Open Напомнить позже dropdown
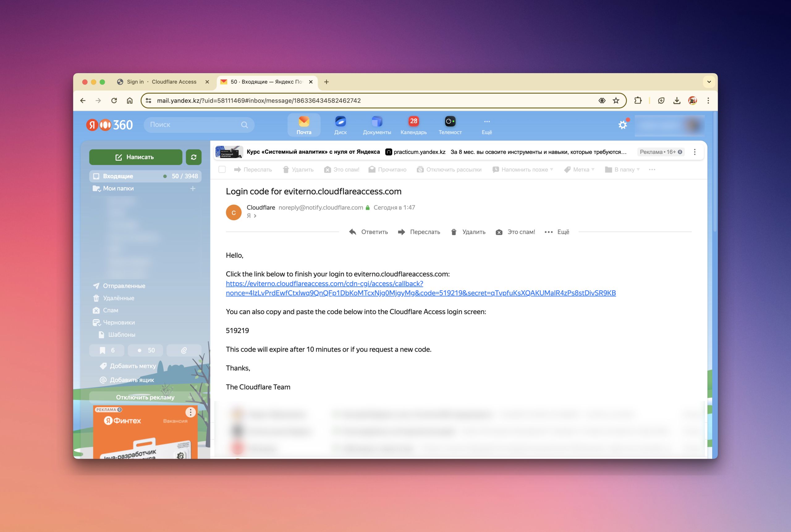 click(522, 169)
